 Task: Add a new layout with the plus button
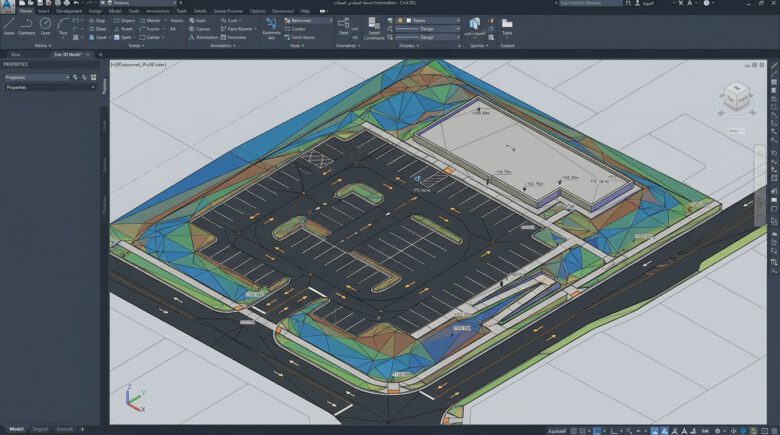point(82,429)
